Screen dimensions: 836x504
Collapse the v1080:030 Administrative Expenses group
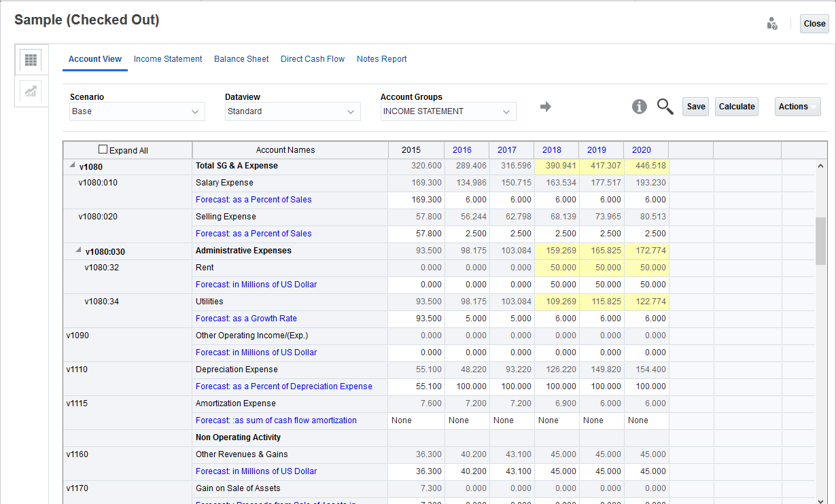tap(78, 249)
